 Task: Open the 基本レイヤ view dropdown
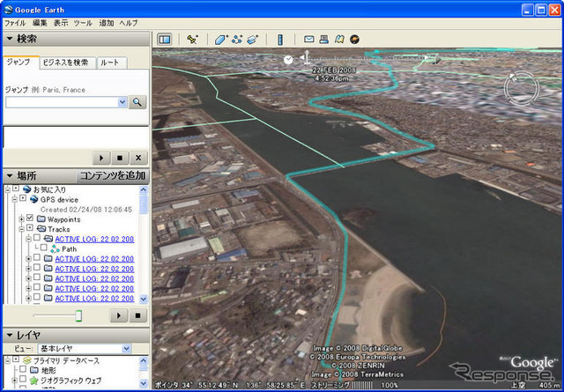tap(85, 349)
